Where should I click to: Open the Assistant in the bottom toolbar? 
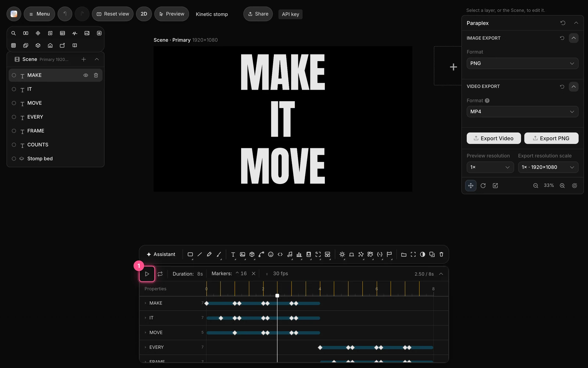pyautogui.click(x=161, y=254)
